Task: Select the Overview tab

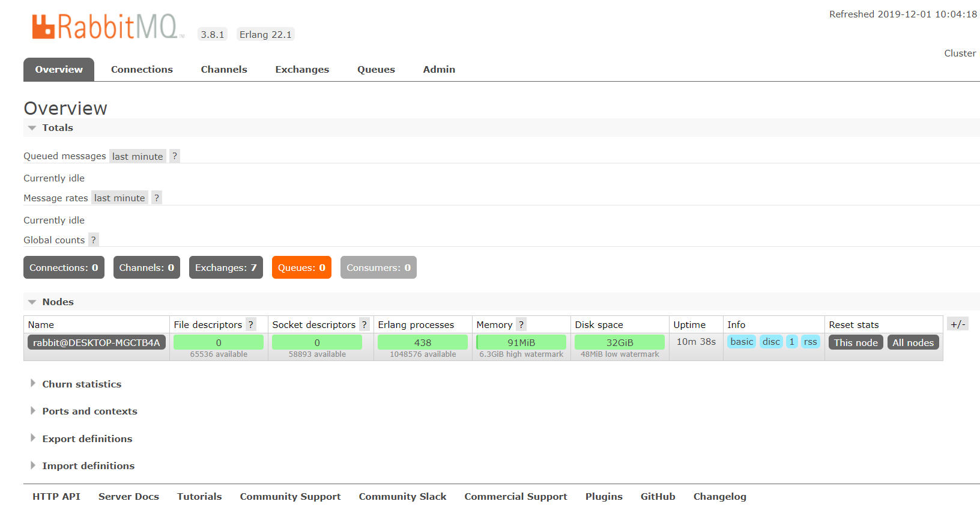Action: (59, 70)
